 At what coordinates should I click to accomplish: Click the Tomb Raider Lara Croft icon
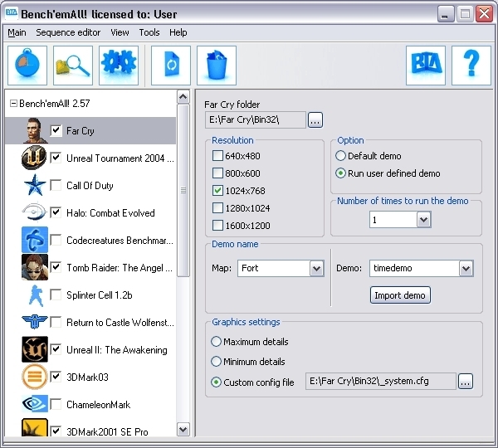pyautogui.click(x=35, y=267)
